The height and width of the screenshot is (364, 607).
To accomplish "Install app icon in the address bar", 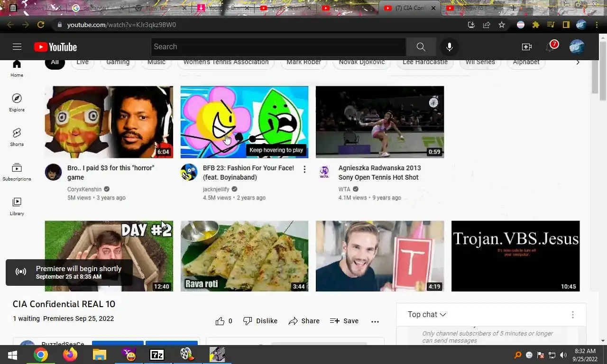I will click(471, 25).
